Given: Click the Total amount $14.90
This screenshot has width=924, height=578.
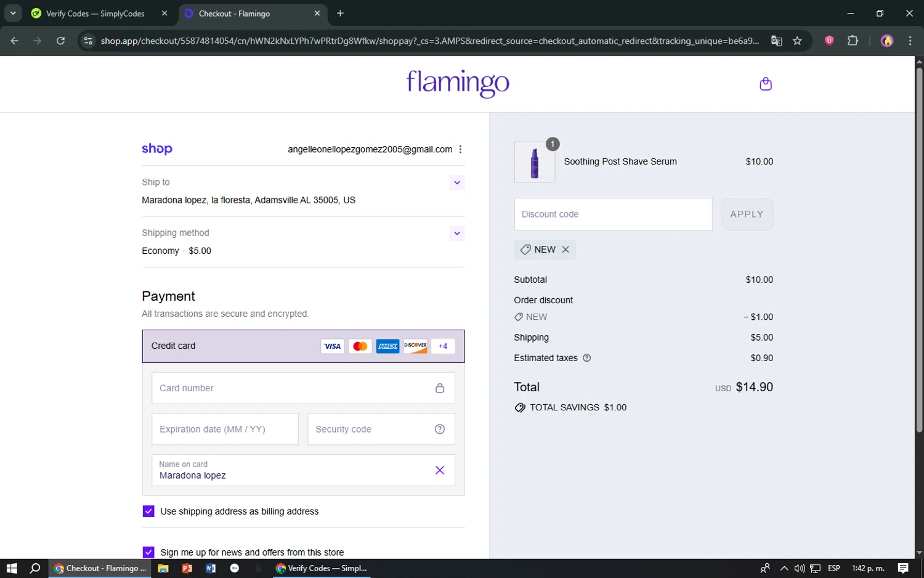Looking at the screenshot, I should (x=755, y=387).
